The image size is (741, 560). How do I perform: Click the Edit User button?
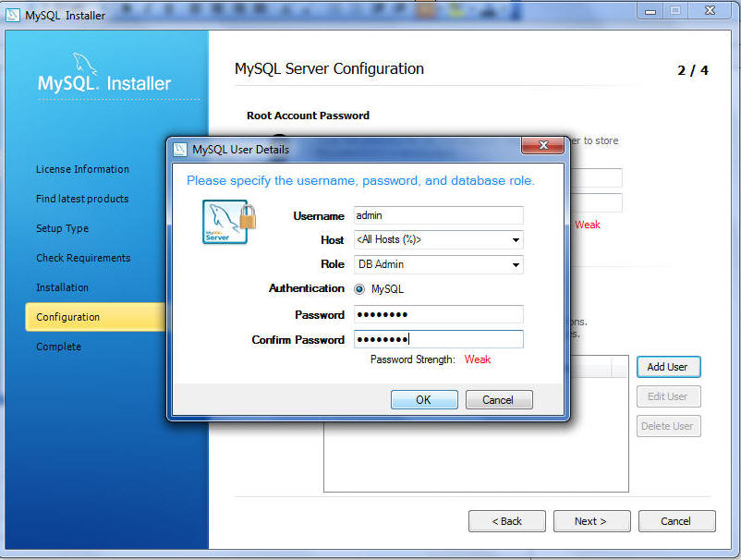pos(668,396)
